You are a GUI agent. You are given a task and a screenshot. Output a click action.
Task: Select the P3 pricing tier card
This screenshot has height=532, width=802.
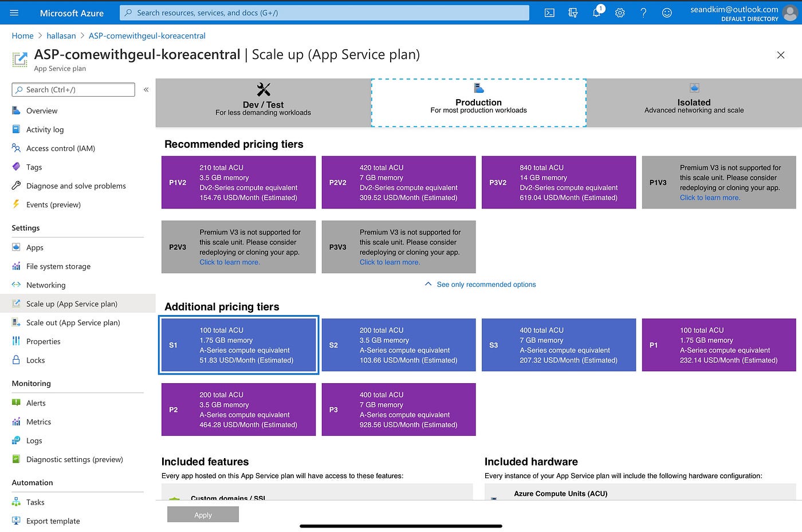[x=399, y=409]
